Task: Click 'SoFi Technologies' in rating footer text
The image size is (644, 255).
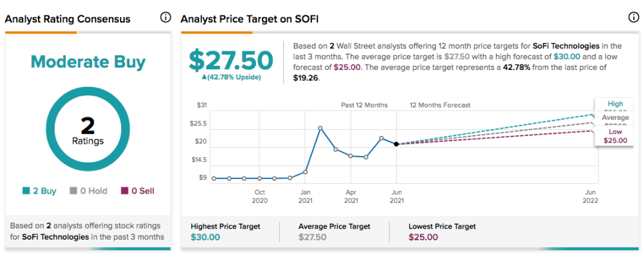Action: click(55, 236)
